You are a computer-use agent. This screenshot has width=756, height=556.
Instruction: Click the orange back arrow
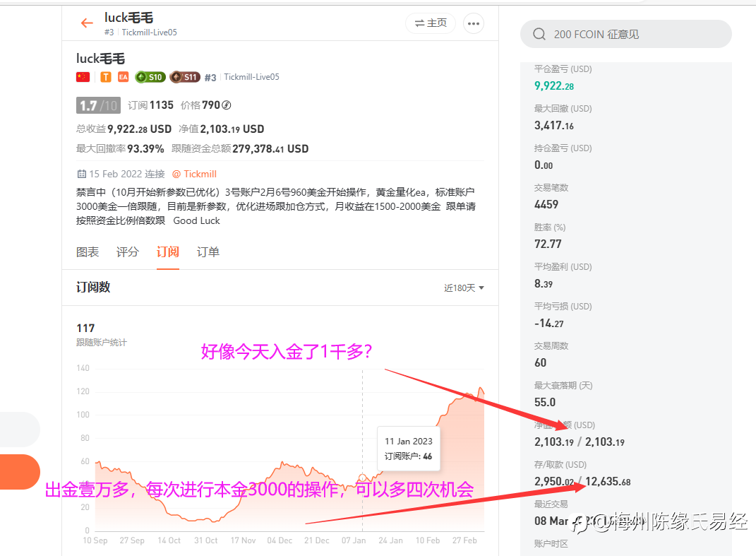click(87, 23)
